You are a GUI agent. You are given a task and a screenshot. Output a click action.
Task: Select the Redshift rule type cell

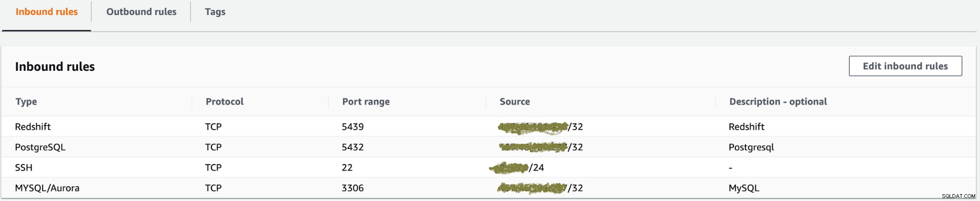pyautogui.click(x=33, y=127)
